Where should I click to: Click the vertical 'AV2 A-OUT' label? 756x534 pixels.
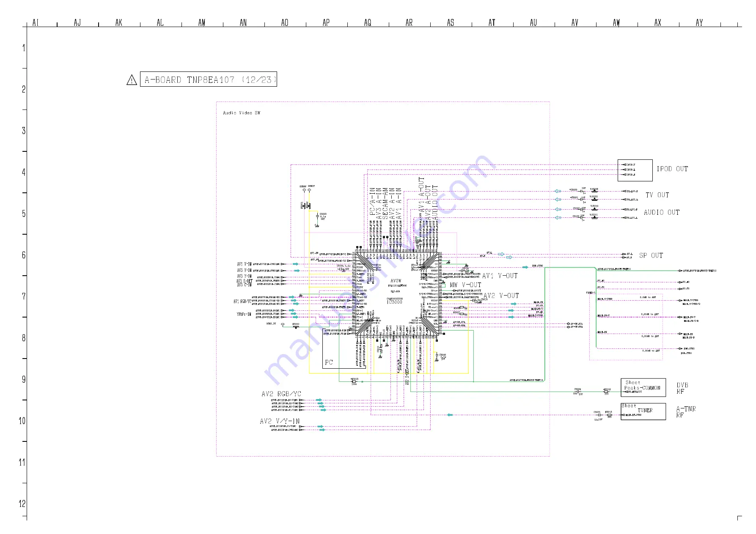428,202
